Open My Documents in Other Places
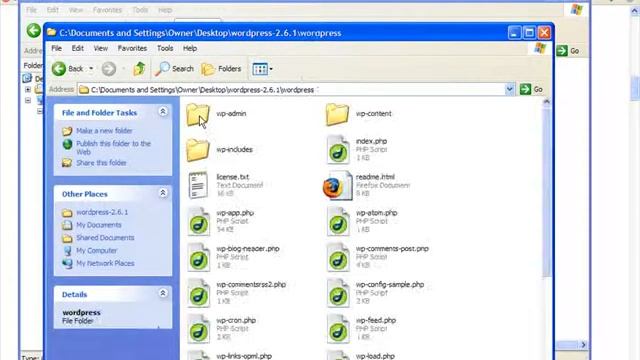This screenshot has width=640, height=360. click(x=99, y=225)
